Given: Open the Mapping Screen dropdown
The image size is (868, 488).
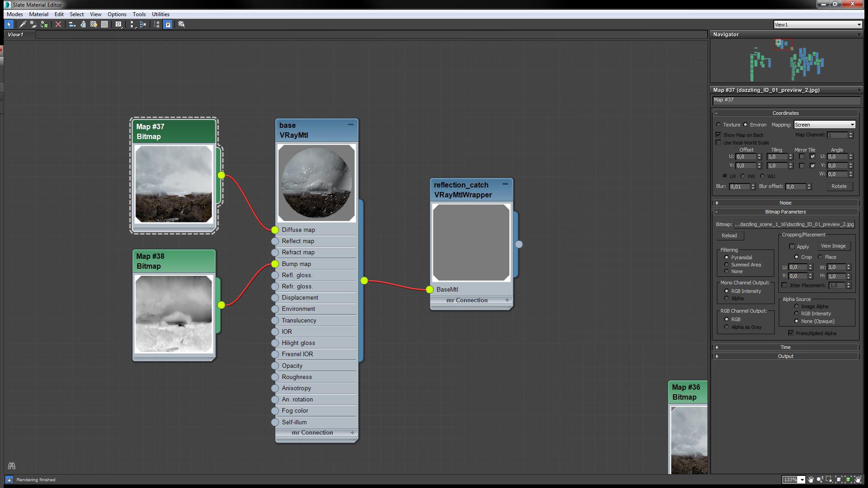Looking at the screenshot, I should (825, 125).
